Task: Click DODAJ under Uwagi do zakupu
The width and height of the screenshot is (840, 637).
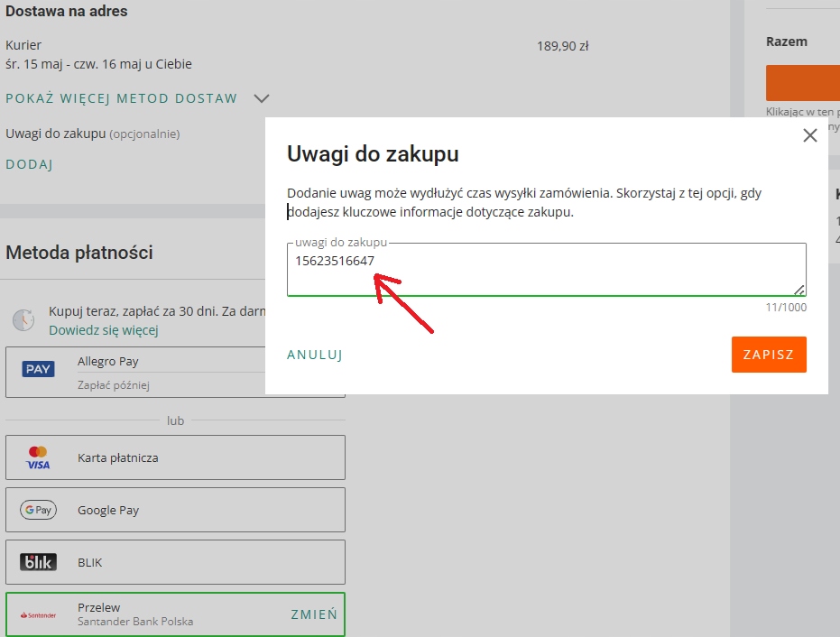Action: click(x=29, y=164)
